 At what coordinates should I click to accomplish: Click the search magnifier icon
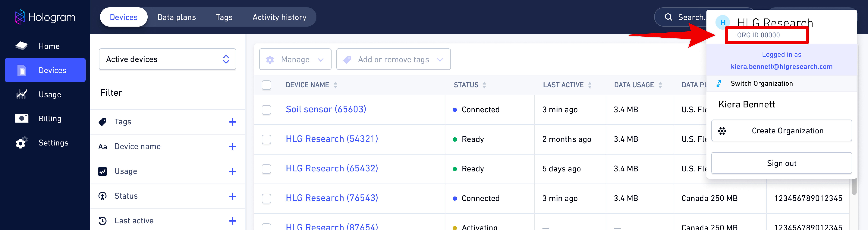pos(668,17)
